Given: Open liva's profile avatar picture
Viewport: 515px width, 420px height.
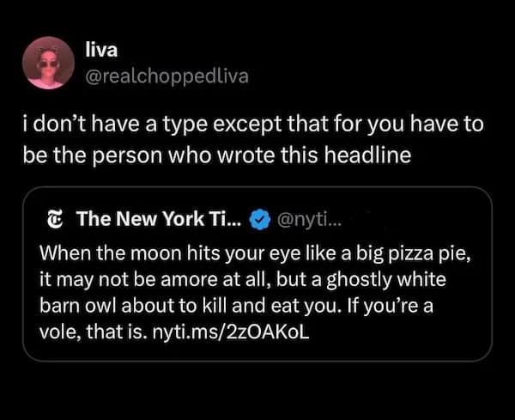Looking at the screenshot, I should click(51, 64).
